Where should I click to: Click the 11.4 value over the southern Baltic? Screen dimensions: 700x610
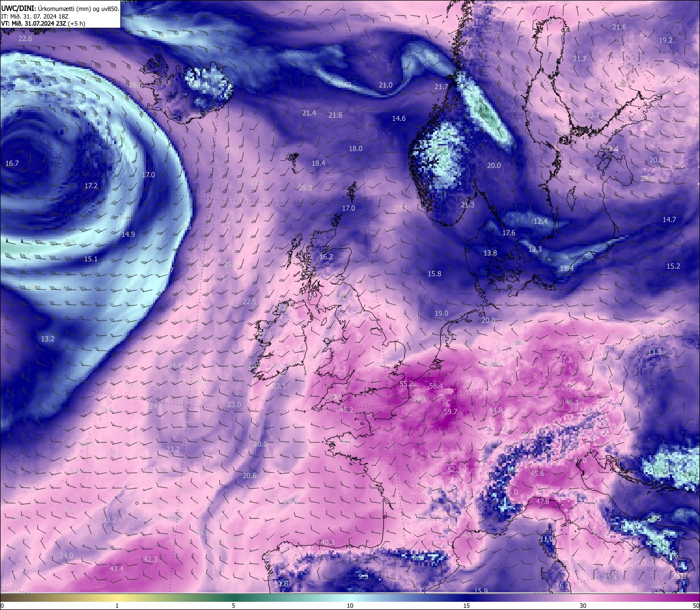[567, 269]
